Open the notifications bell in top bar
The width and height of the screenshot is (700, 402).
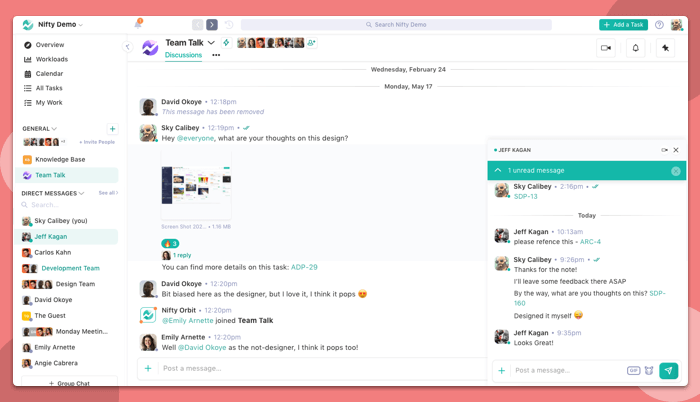(x=138, y=24)
